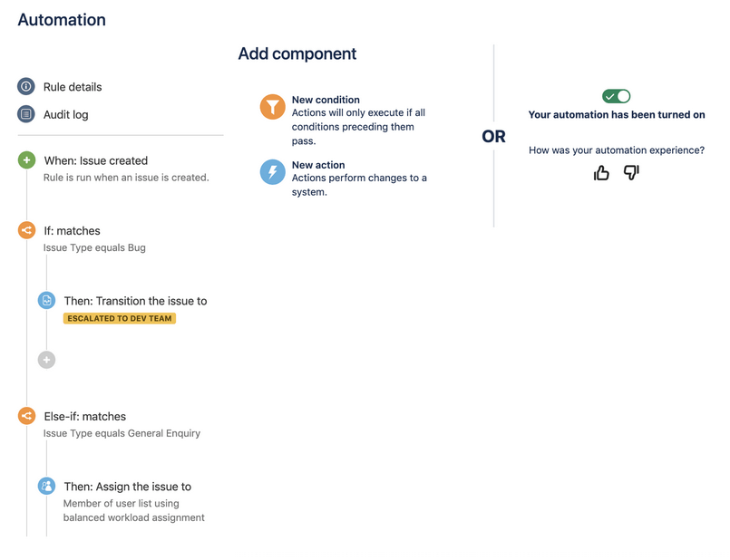This screenshot has height=560, width=730.
Task: Open the Audit log menu item
Action: click(66, 115)
